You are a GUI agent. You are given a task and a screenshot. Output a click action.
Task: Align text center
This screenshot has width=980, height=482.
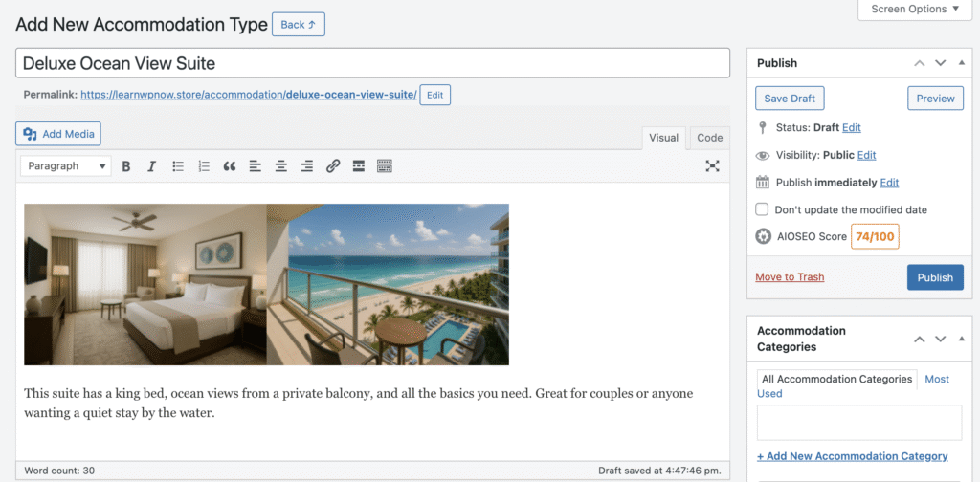[281, 166]
